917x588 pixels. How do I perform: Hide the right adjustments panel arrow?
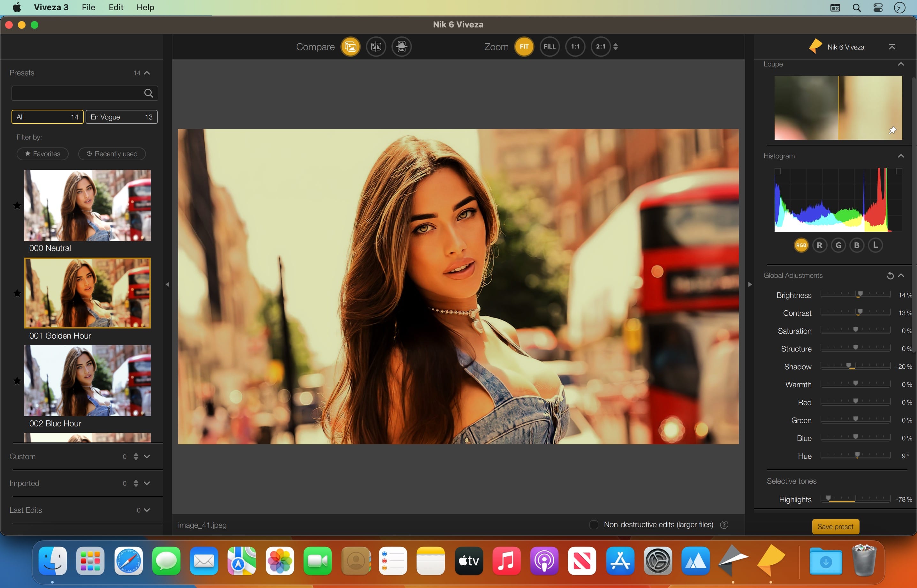click(750, 284)
